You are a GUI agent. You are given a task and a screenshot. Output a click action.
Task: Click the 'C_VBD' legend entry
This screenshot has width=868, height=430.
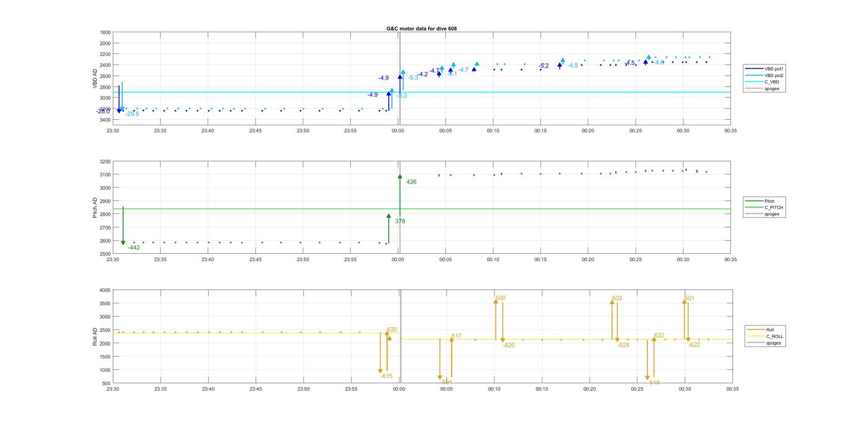point(771,82)
